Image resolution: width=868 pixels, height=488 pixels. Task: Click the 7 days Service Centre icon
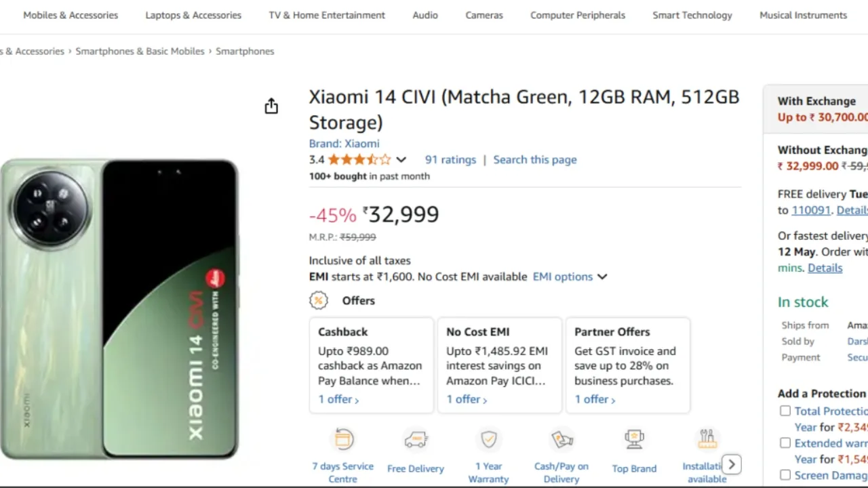point(343,439)
